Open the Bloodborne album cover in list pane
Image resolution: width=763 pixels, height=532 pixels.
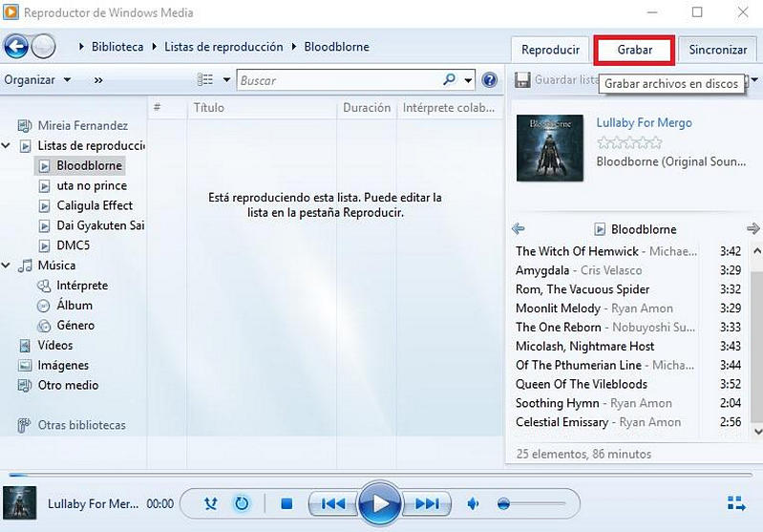coord(550,148)
